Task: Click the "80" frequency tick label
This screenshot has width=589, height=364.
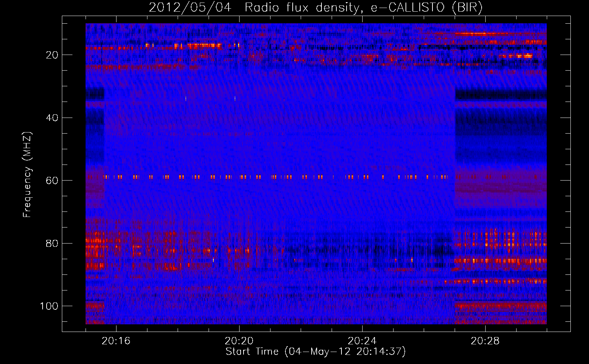Action: tap(52, 244)
